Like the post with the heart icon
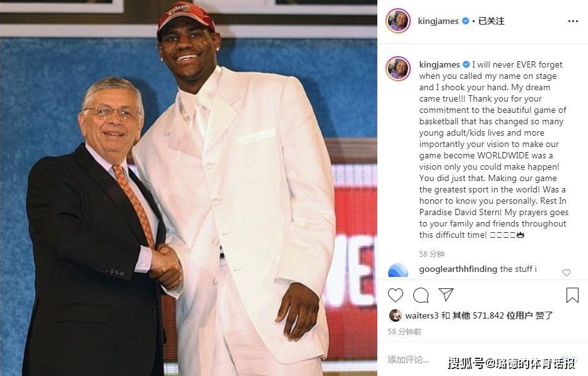This screenshot has height=376, width=588. [x=395, y=295]
